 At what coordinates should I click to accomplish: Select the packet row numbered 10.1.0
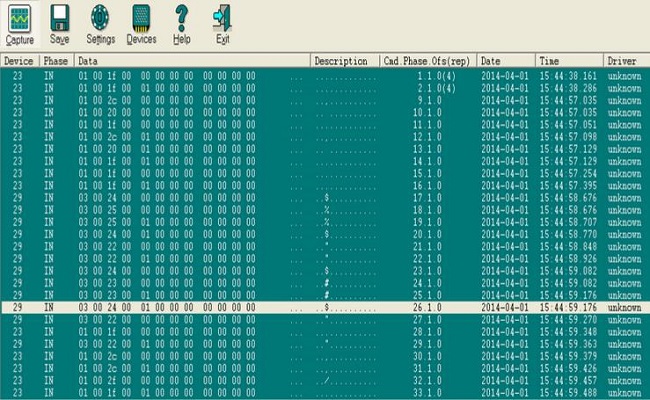tap(325, 112)
